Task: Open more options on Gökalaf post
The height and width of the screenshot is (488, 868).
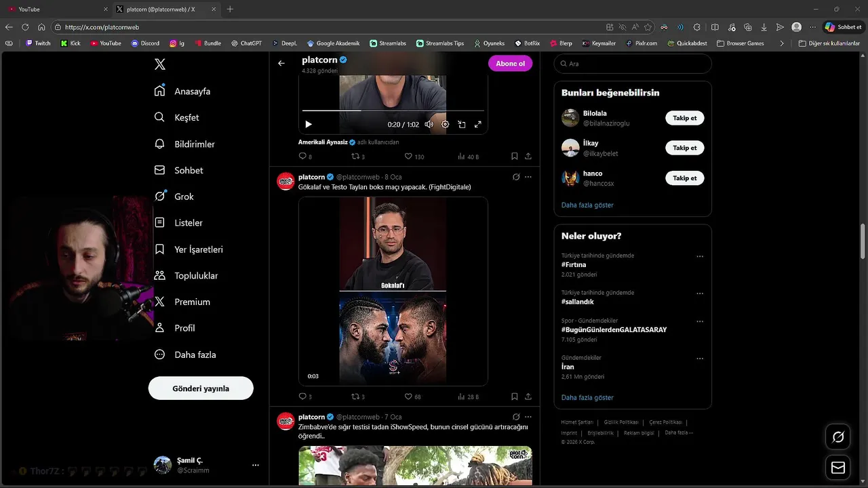Action: [528, 177]
